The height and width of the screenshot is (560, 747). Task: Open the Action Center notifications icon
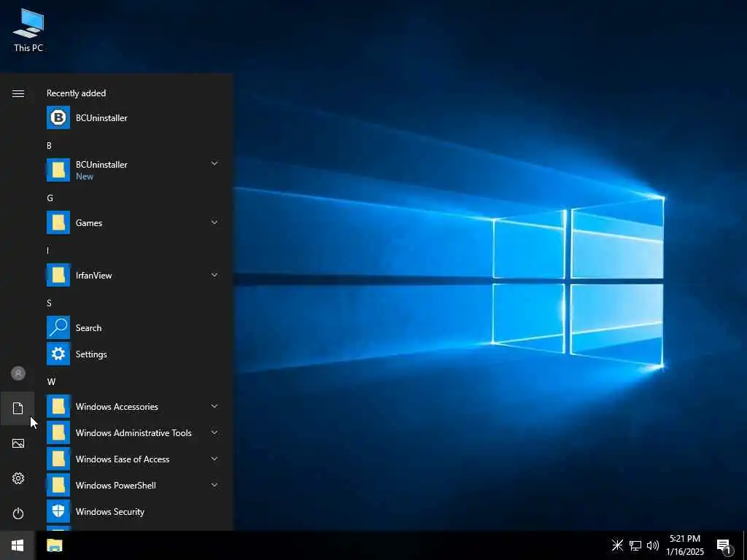(724, 547)
